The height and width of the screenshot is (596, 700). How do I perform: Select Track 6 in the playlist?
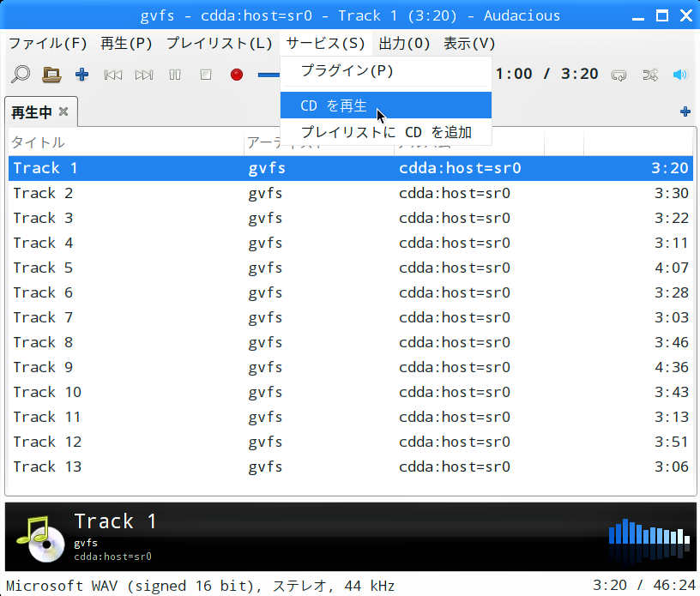351,293
